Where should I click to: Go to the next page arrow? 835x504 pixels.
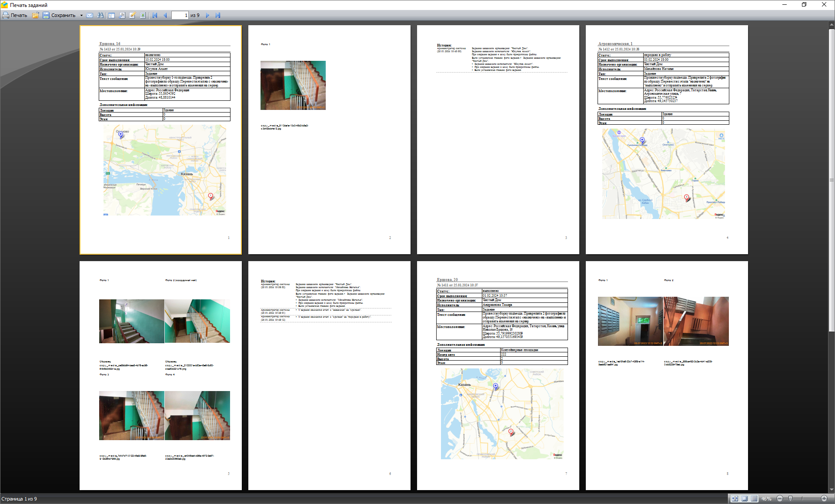click(207, 15)
